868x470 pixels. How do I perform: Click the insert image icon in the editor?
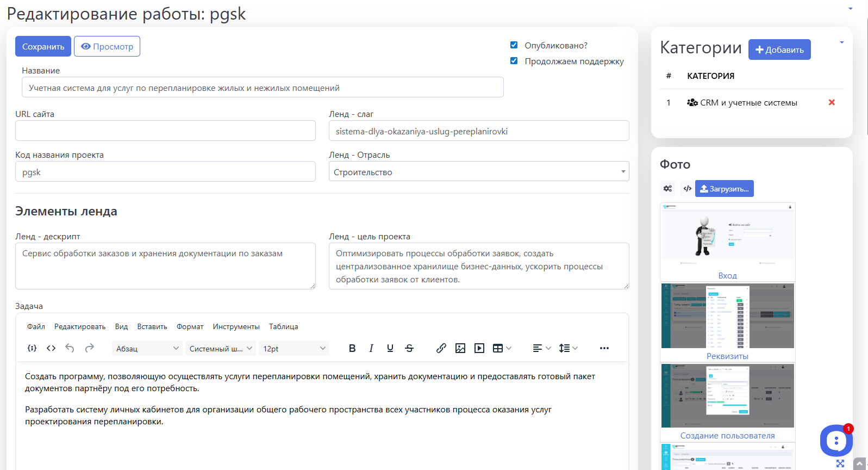[460, 348]
